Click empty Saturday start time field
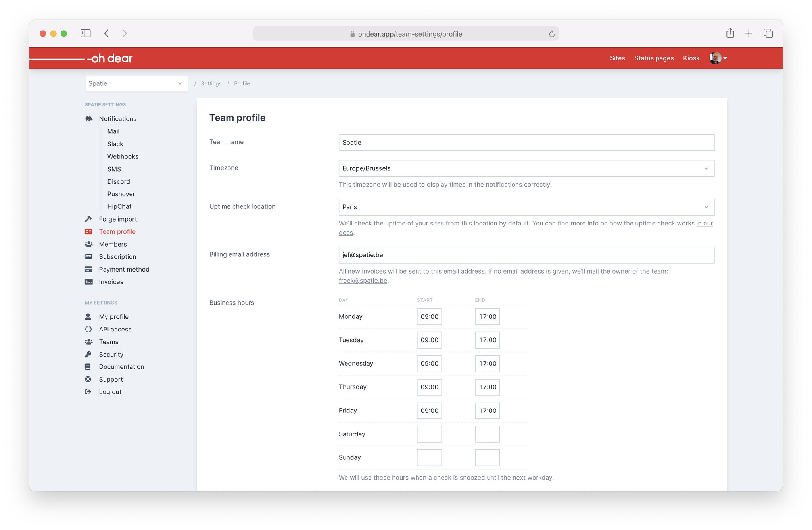 coord(429,434)
